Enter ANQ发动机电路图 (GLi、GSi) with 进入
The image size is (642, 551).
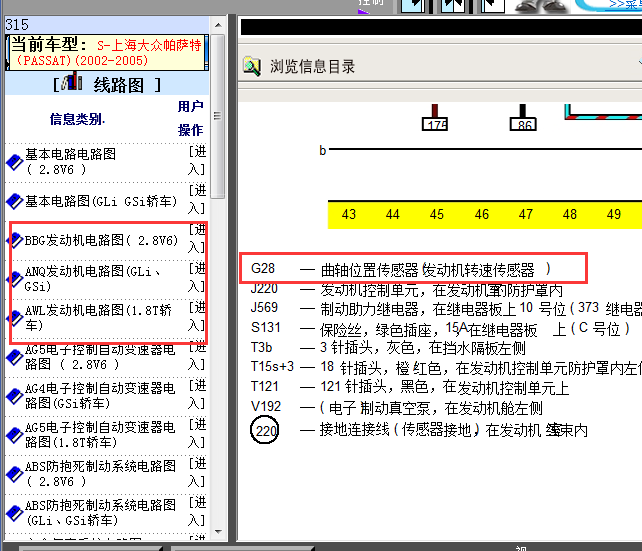click(x=197, y=278)
